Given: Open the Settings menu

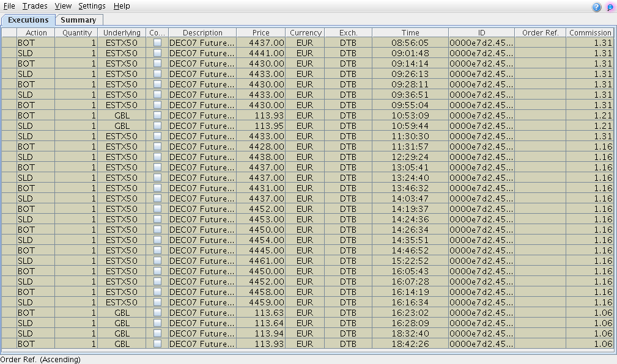Looking at the screenshot, I should pyautogui.click(x=92, y=6).
